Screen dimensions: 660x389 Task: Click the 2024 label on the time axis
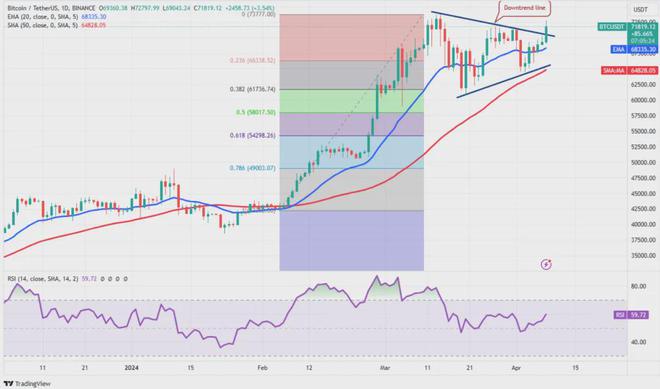[x=131, y=368]
